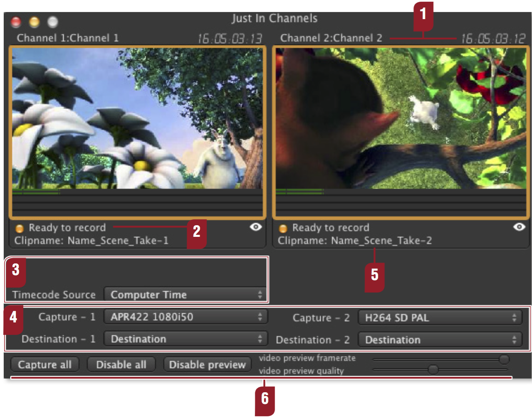Screen dimensions: 532x418
Task: Toggle the Channel 2 preview eye icon
Action: 519,227
